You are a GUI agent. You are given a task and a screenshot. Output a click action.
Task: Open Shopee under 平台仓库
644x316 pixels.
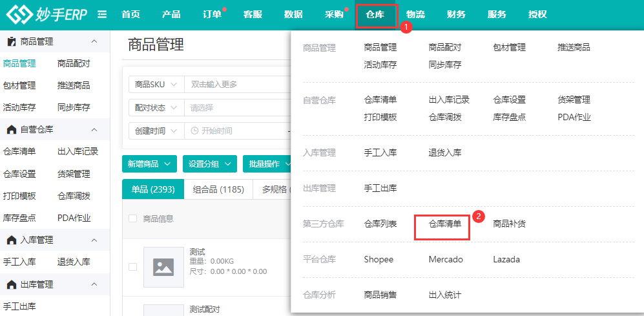tap(379, 260)
